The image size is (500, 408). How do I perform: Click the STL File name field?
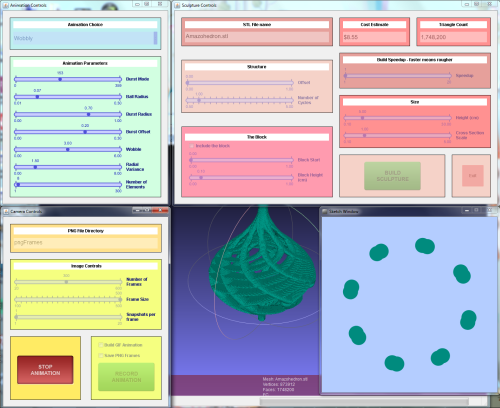click(x=257, y=37)
